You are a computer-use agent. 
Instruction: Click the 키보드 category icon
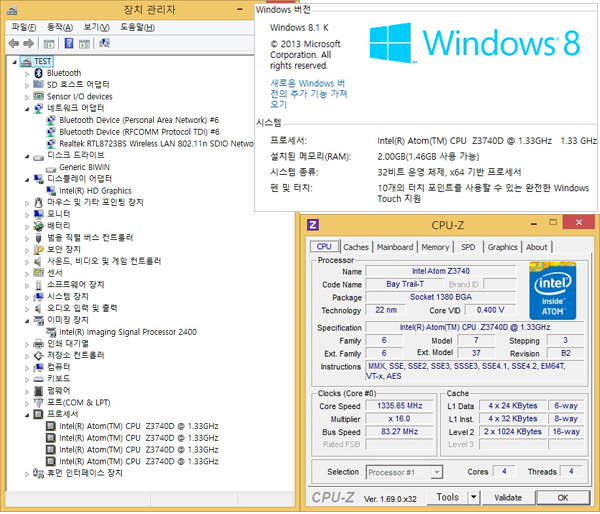(x=38, y=379)
